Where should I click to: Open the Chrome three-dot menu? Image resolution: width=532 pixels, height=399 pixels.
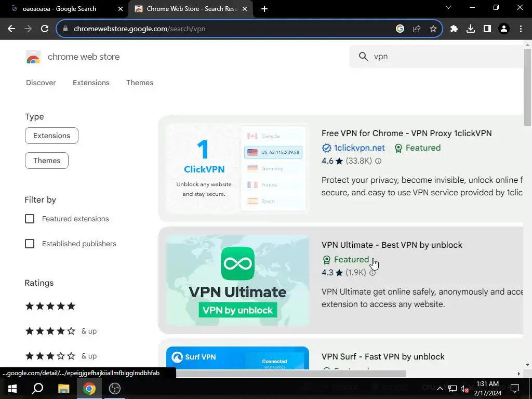(x=521, y=29)
